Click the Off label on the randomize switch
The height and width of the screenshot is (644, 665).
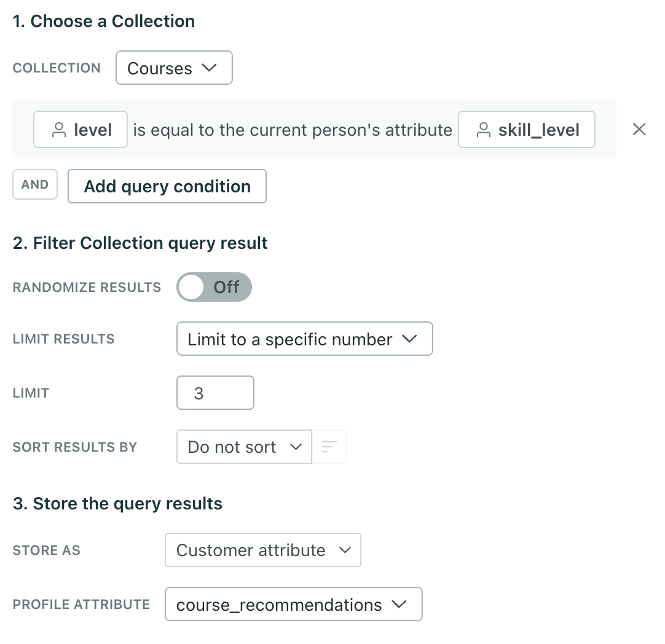[226, 286]
